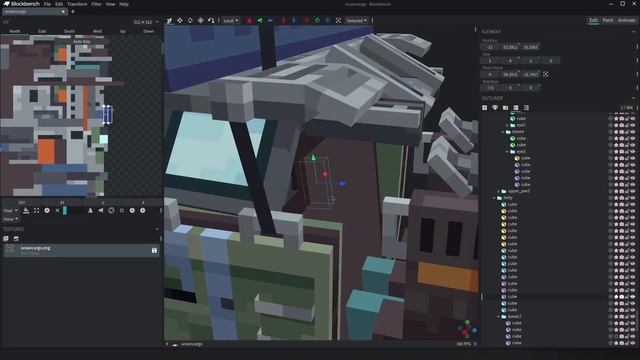The image size is (640, 360).
Task: Click the new tab plus icon
Action: [73, 12]
